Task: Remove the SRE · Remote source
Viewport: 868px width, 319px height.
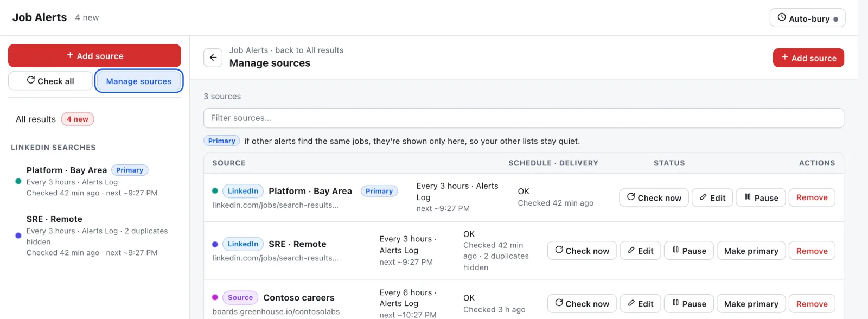Action: tap(812, 251)
